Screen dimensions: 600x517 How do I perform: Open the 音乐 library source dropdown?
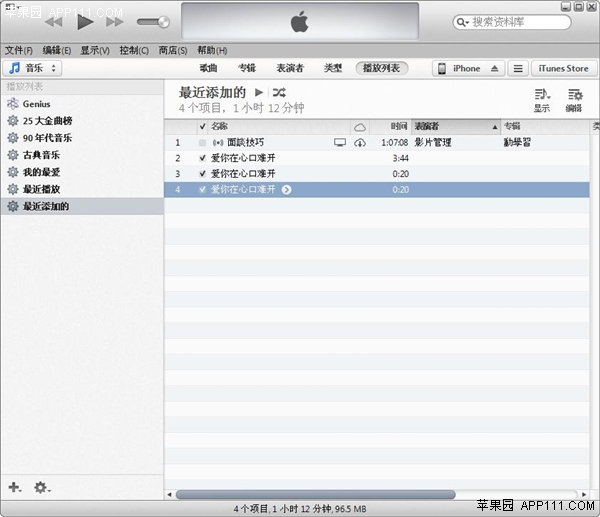[x=33, y=68]
